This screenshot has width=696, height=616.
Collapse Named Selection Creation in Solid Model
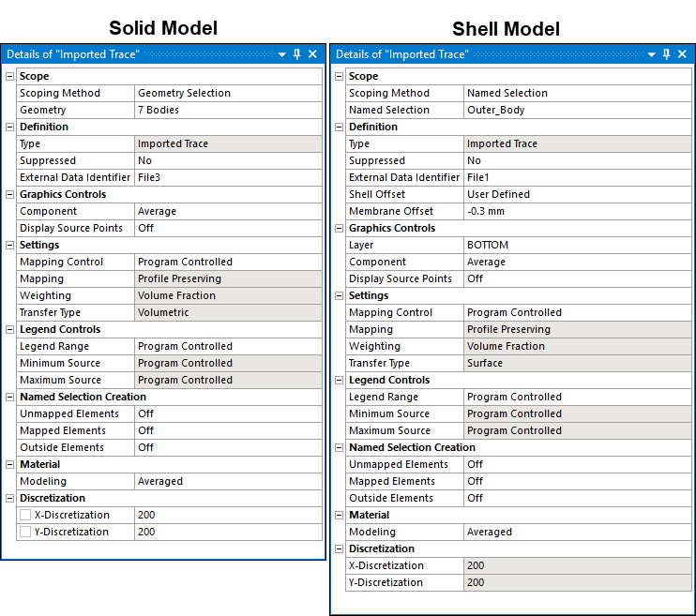point(9,397)
